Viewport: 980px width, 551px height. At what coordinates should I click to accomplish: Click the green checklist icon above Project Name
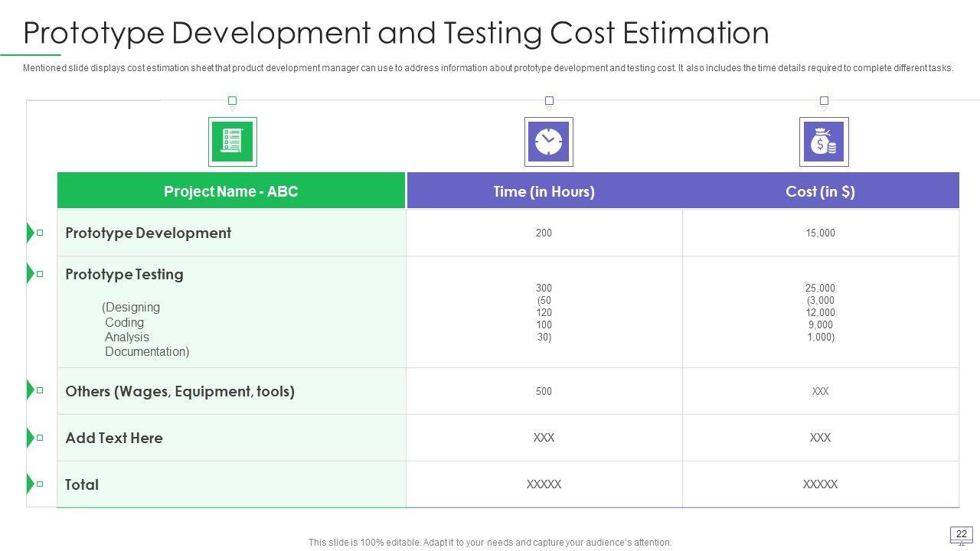[x=232, y=142]
